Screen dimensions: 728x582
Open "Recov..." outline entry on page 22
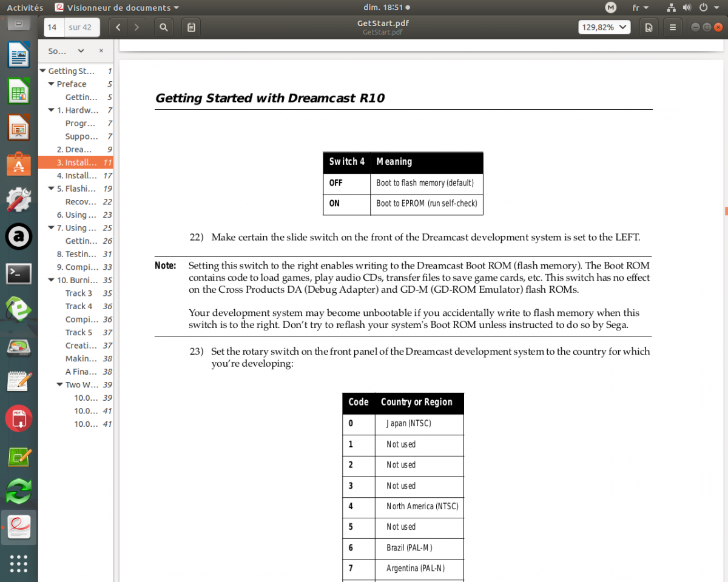click(x=76, y=202)
